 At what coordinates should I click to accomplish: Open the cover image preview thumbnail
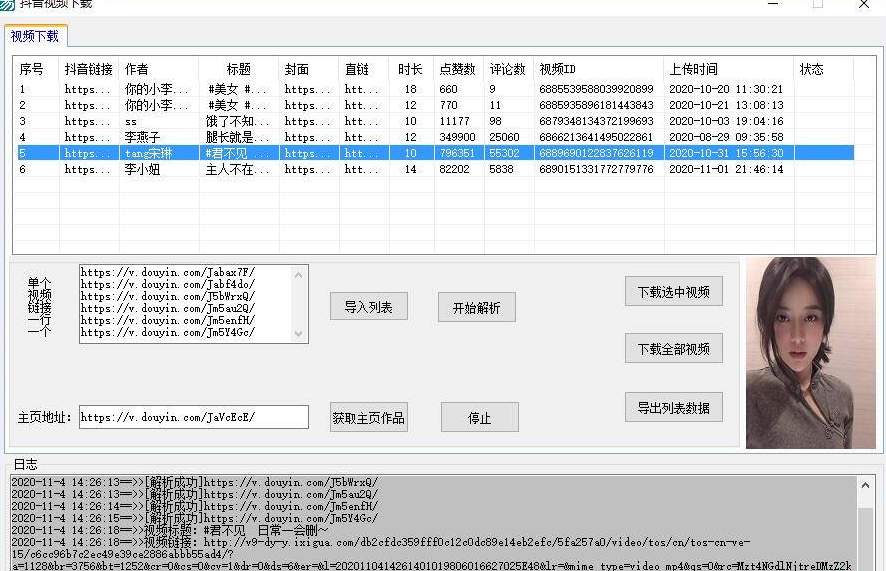810,353
